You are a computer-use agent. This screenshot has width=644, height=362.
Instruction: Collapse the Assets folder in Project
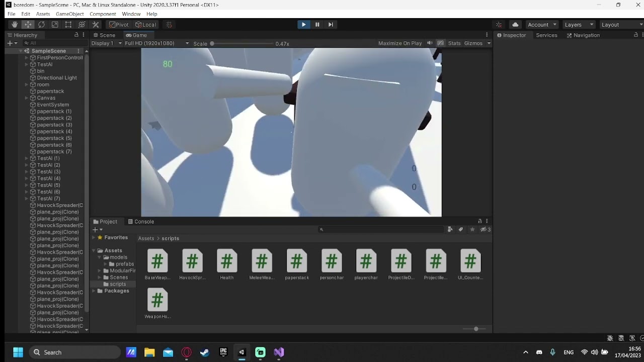coord(94,250)
